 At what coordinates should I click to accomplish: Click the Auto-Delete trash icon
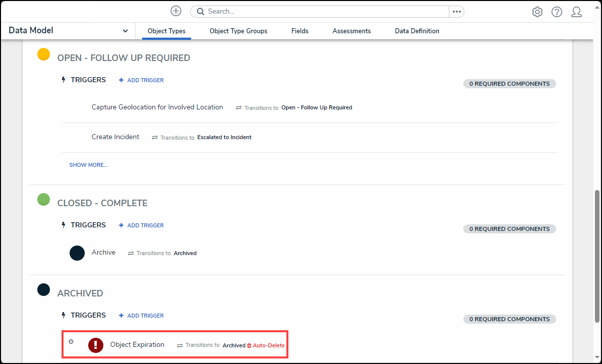point(249,345)
